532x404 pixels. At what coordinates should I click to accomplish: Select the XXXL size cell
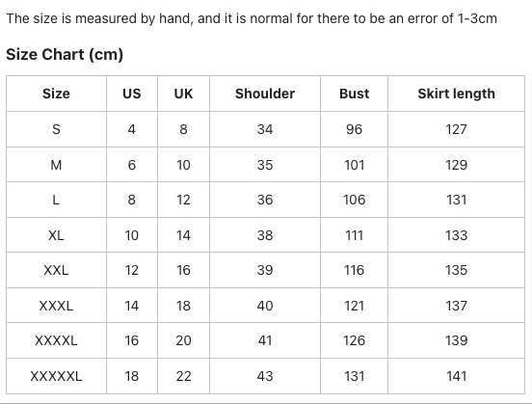[56, 306]
